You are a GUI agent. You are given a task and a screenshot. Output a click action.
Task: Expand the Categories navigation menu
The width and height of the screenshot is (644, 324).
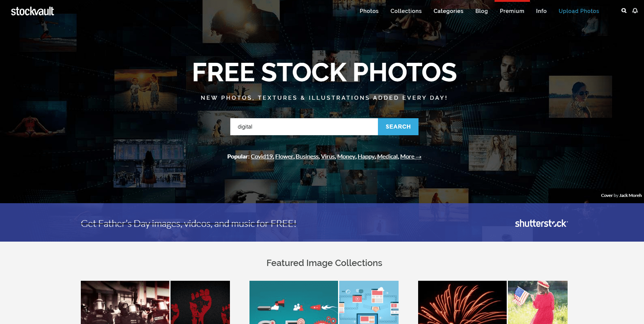tap(448, 11)
